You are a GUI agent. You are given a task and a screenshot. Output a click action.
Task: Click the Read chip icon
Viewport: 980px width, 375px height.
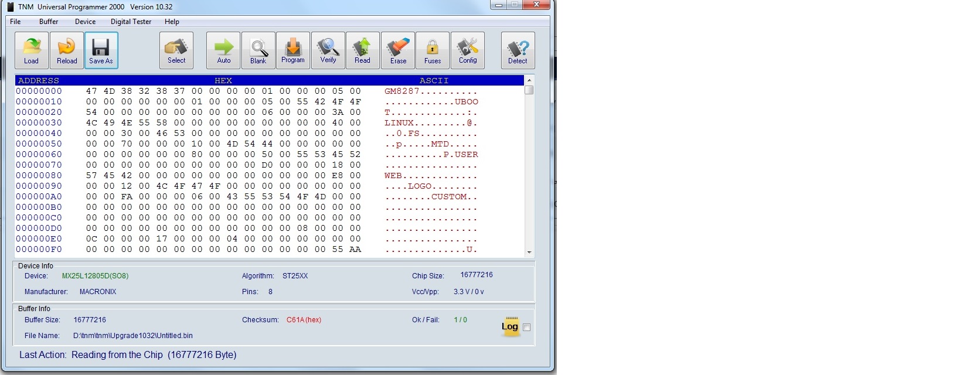tap(363, 50)
